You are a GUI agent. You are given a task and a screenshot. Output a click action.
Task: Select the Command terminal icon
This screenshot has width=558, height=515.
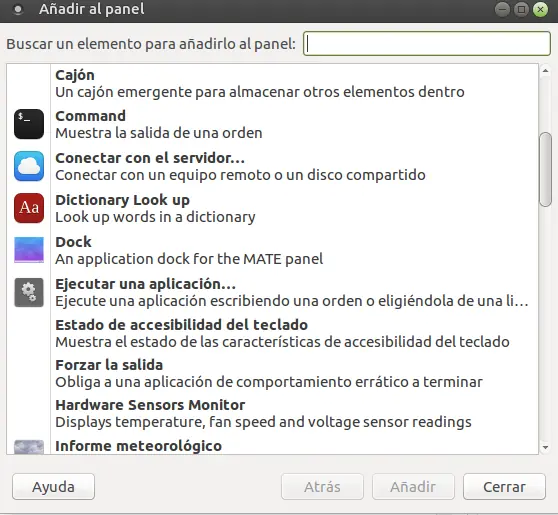pyautogui.click(x=29, y=124)
